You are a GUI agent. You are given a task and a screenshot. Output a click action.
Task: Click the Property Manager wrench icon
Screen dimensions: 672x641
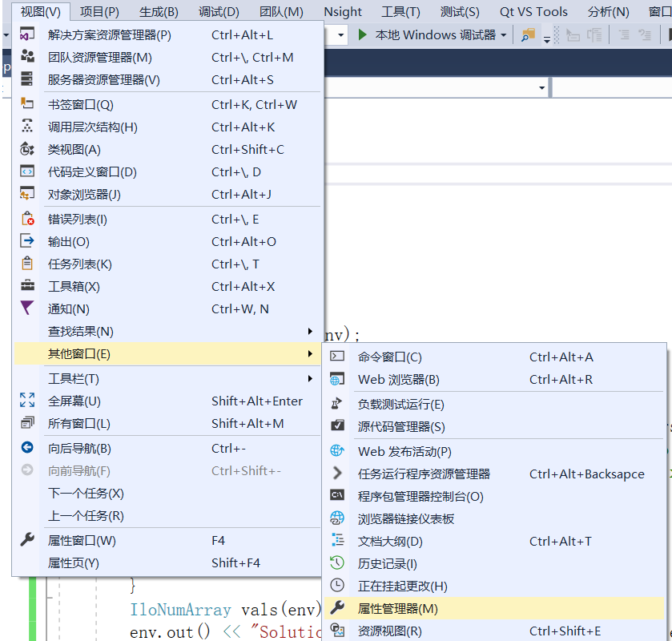[x=337, y=607]
